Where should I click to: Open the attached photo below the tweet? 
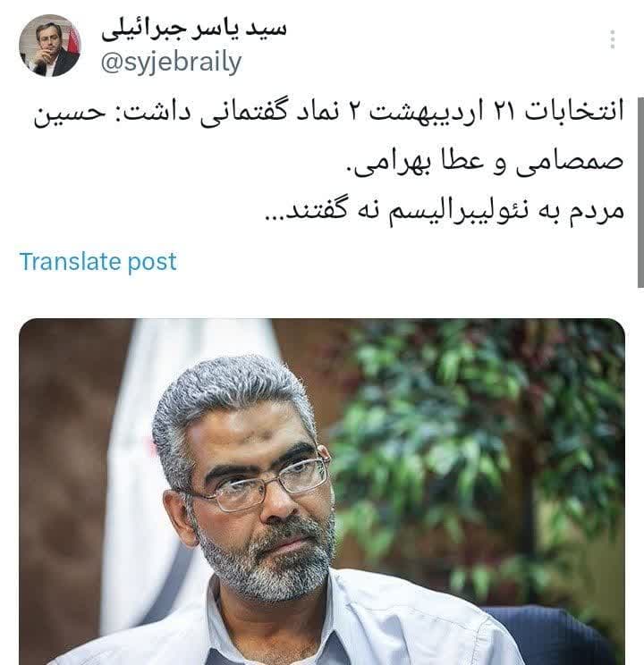click(322, 492)
